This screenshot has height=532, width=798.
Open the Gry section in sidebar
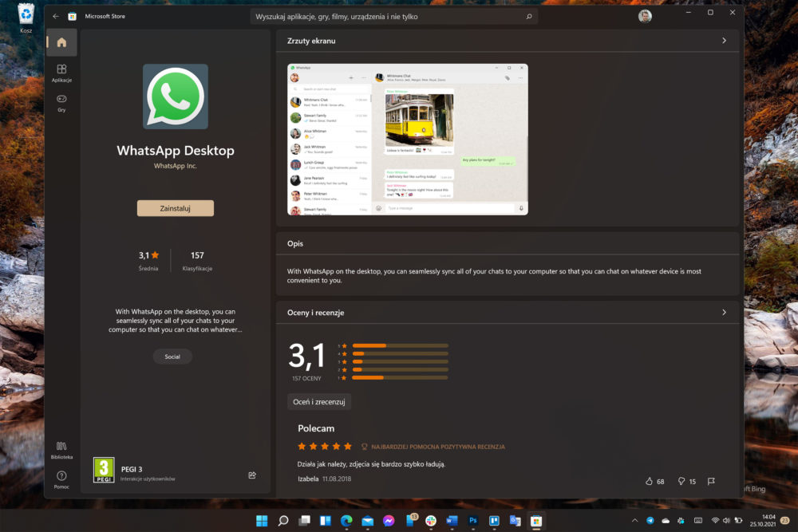point(61,103)
